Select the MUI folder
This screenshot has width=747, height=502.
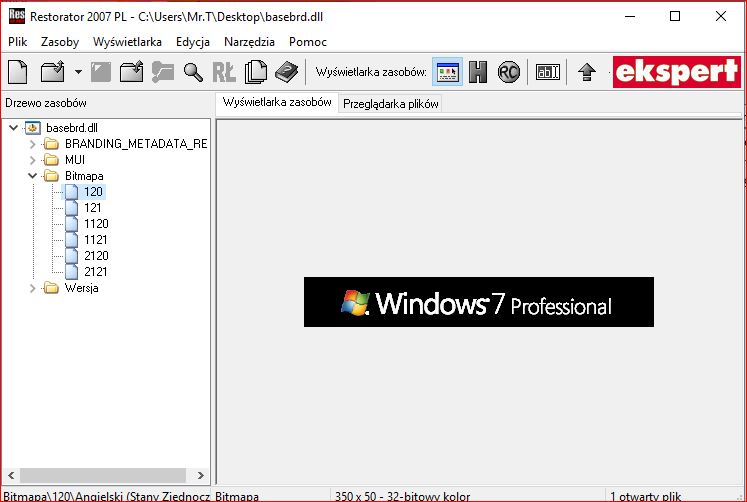click(75, 160)
